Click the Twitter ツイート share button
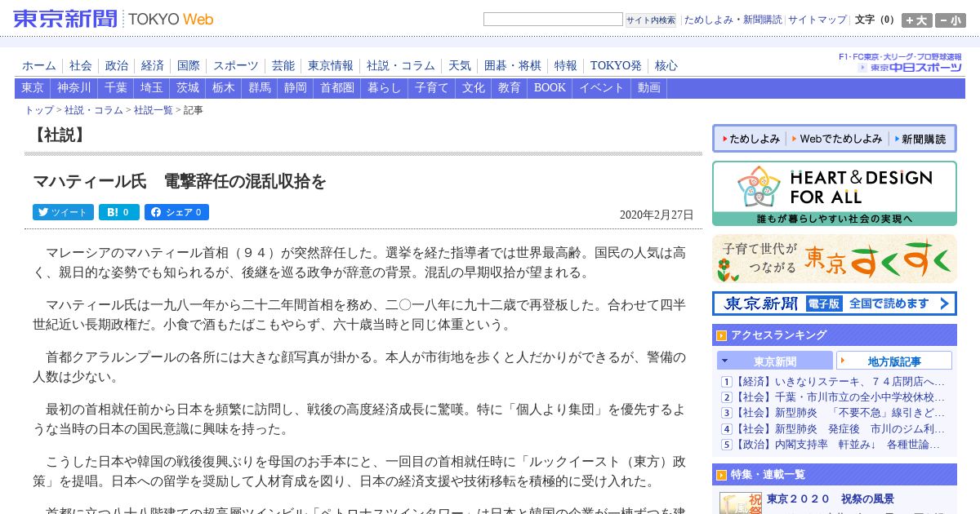 tap(63, 212)
